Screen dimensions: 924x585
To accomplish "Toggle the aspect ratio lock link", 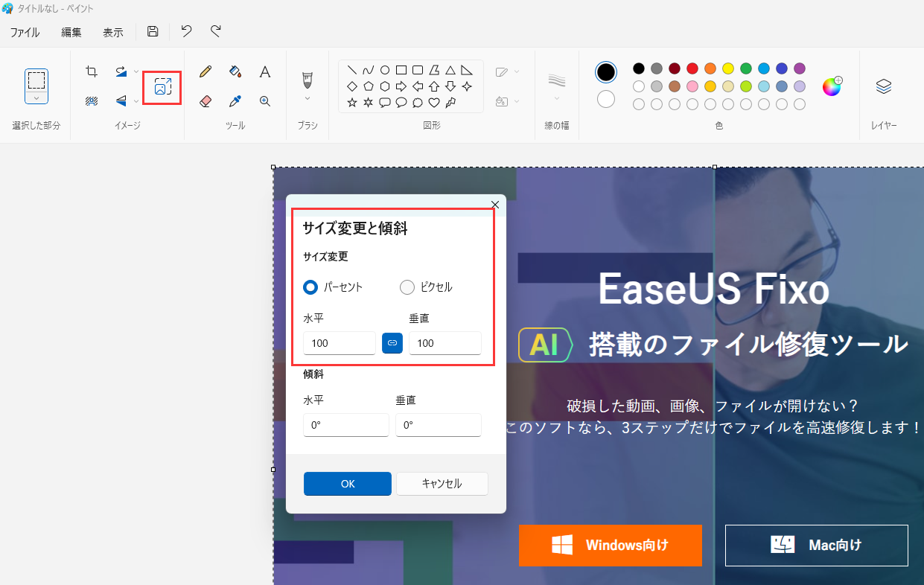I will pyautogui.click(x=392, y=343).
